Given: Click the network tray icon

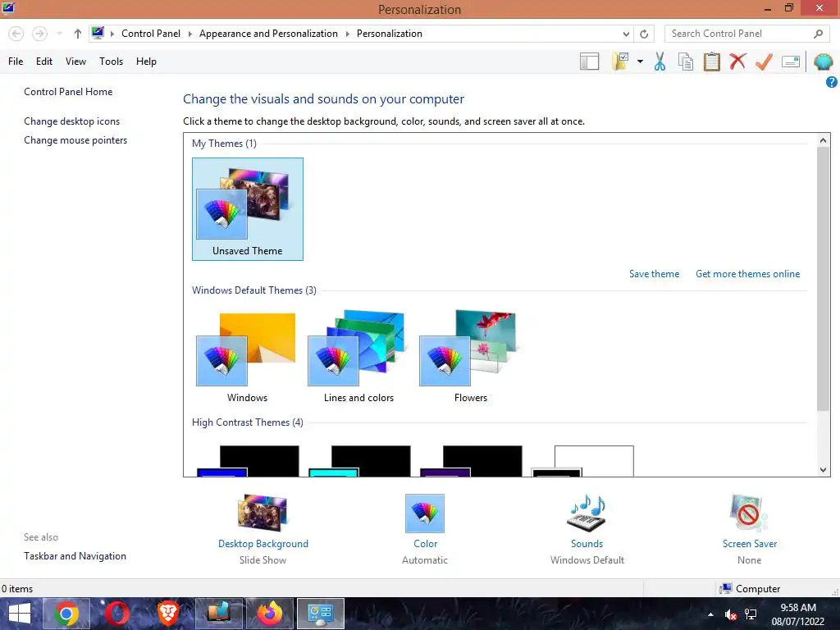Looking at the screenshot, I should [751, 614].
